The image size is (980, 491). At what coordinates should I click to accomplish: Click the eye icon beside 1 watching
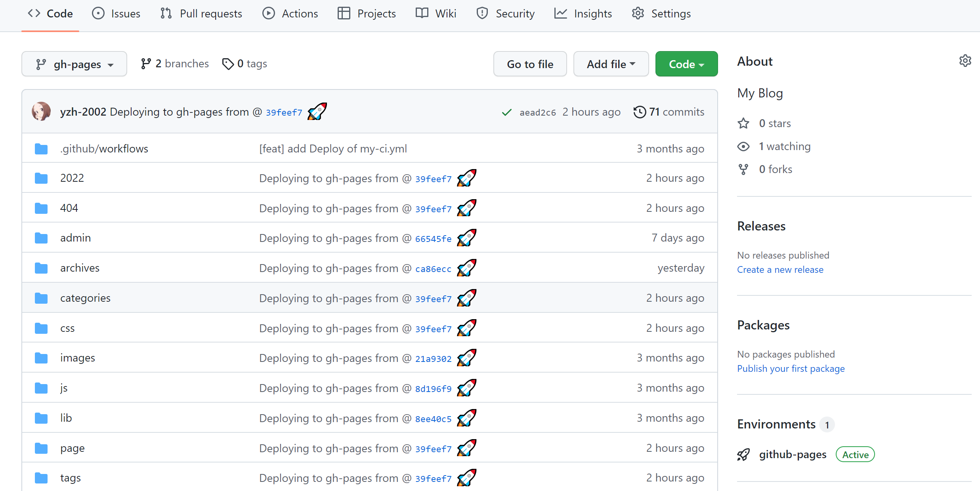[743, 147]
